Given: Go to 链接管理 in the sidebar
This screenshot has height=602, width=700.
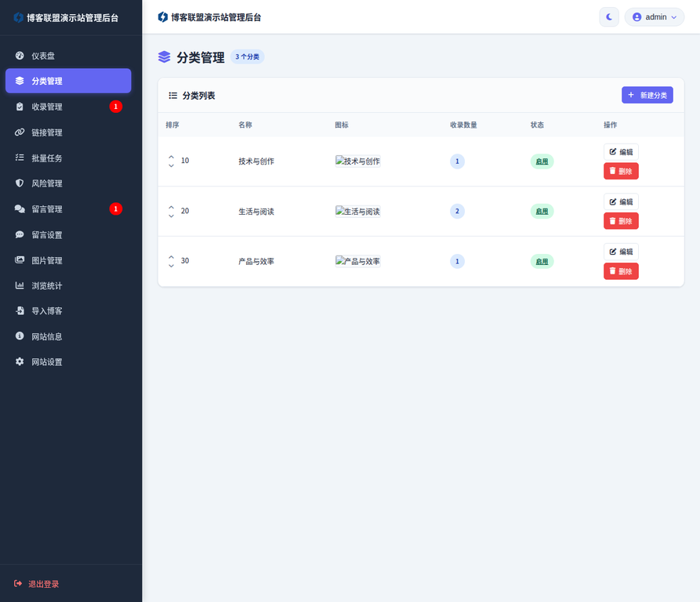Looking at the screenshot, I should (x=68, y=132).
